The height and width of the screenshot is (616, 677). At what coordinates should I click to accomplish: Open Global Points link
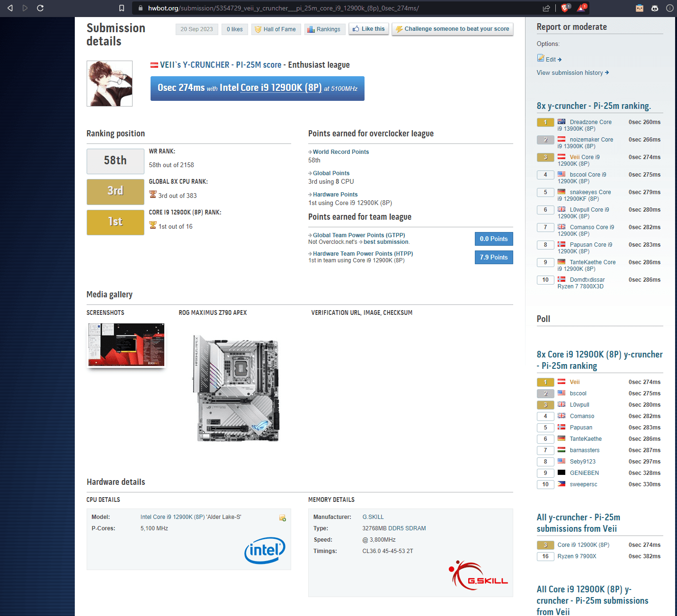coord(331,173)
